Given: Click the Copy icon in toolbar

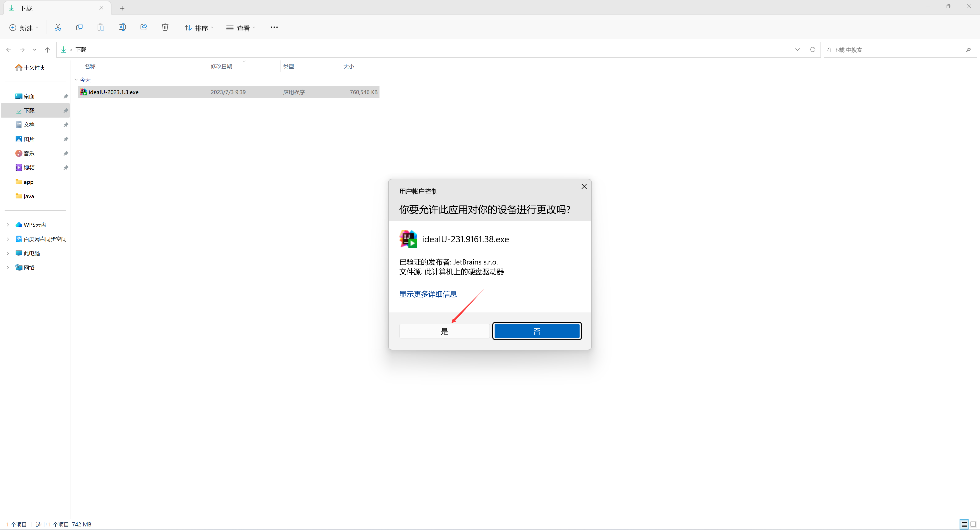Looking at the screenshot, I should coord(79,27).
